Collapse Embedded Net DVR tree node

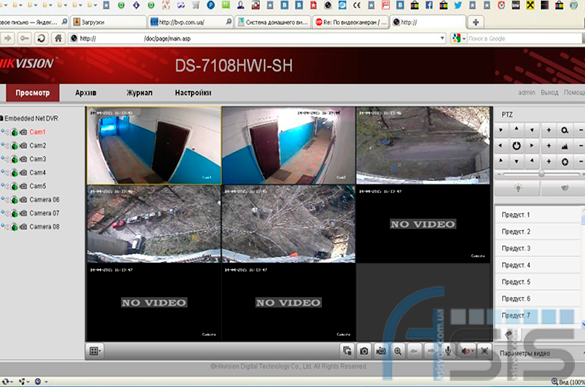(x=1, y=118)
